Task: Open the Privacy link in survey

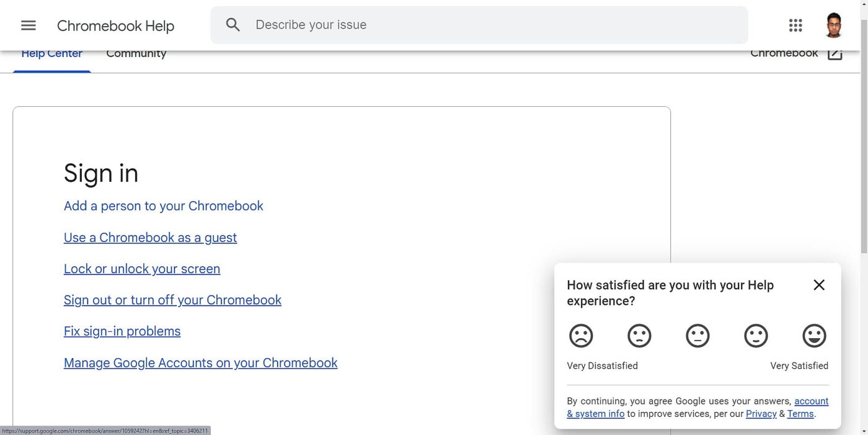Action: click(761, 414)
